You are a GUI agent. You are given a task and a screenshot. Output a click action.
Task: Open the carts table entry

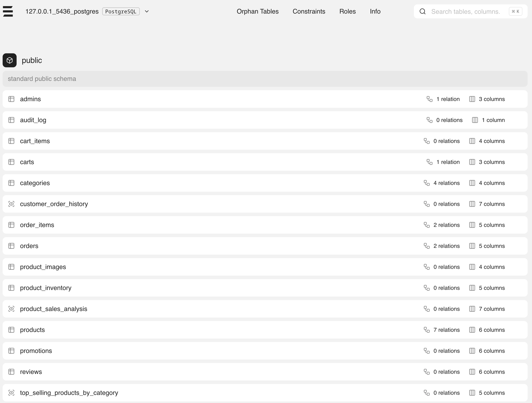coord(27,162)
